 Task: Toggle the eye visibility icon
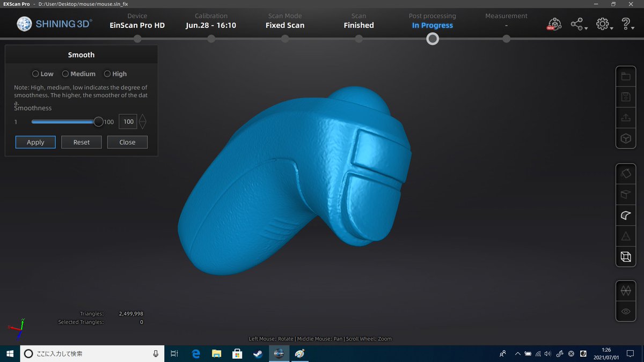click(625, 312)
